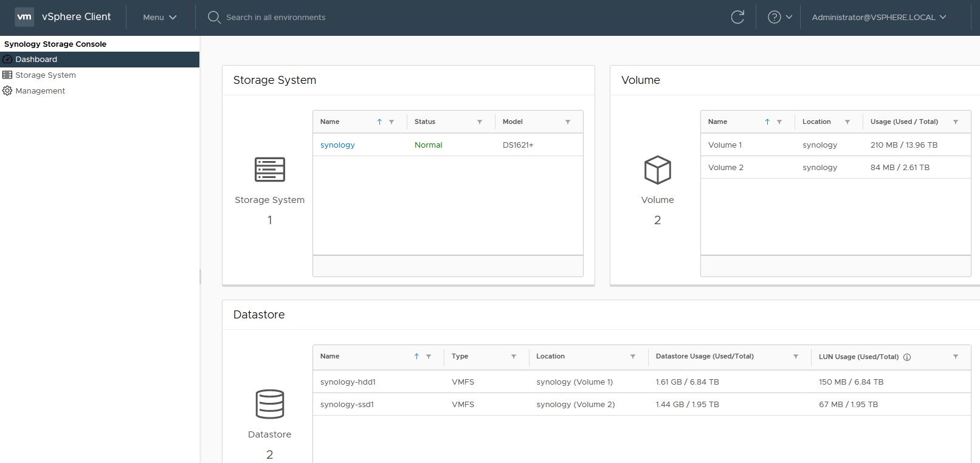This screenshot has height=463, width=980.
Task: Select the synology-hdd1 datastore row
Action: (348, 382)
